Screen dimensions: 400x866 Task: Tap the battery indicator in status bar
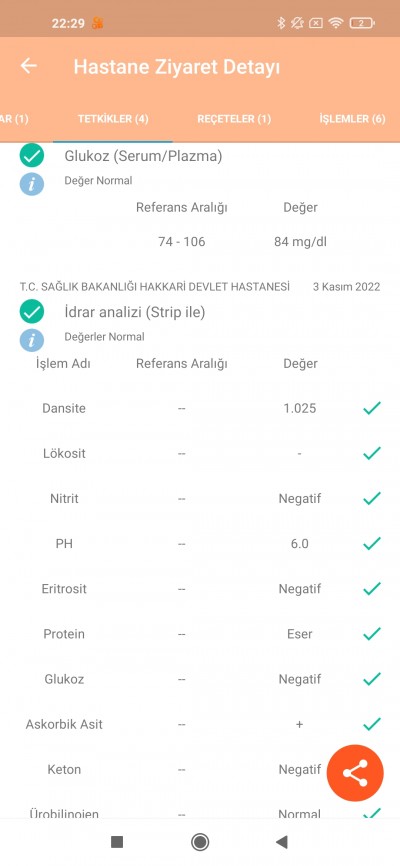coord(362,23)
